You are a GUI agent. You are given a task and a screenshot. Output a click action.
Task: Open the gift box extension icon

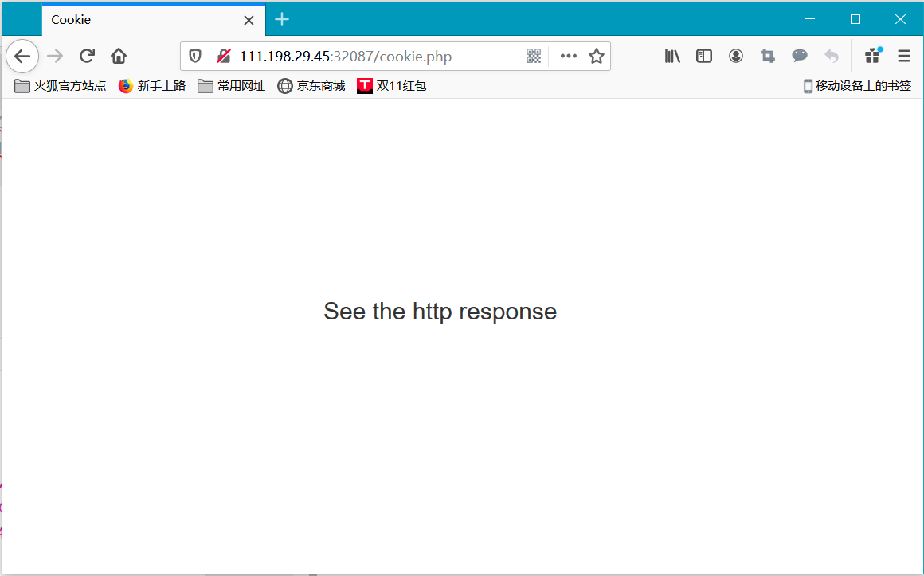pos(873,56)
